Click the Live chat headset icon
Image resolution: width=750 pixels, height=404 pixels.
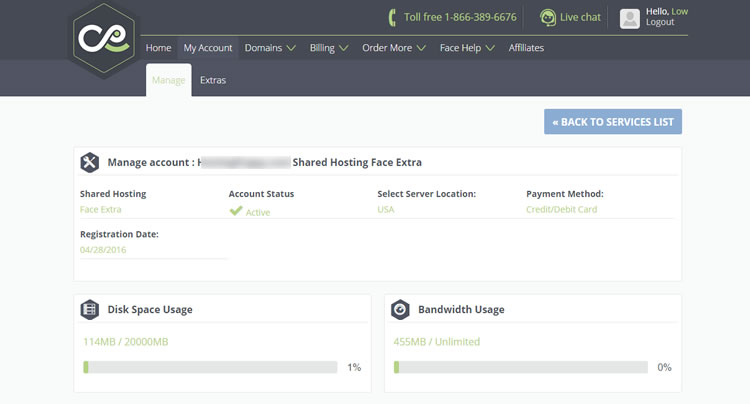548,17
